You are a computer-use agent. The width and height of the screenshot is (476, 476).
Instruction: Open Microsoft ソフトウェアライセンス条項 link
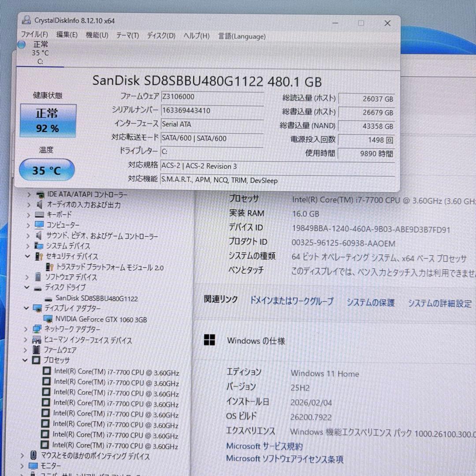point(285,459)
